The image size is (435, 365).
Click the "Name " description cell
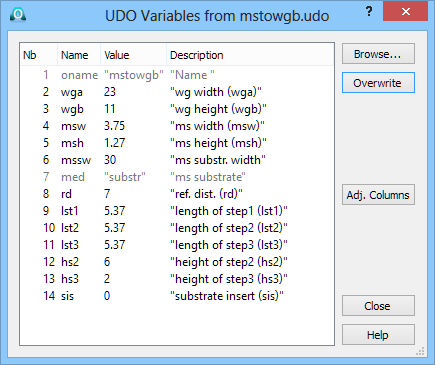click(x=192, y=75)
